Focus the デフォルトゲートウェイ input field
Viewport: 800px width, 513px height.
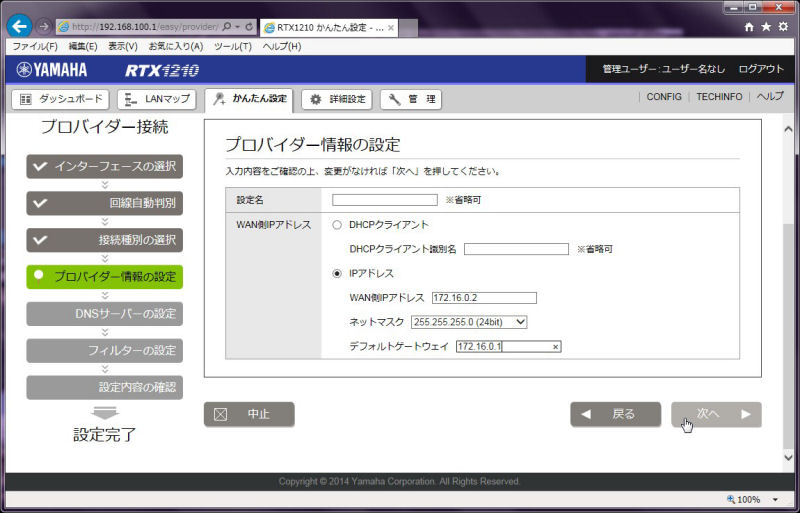click(509, 347)
